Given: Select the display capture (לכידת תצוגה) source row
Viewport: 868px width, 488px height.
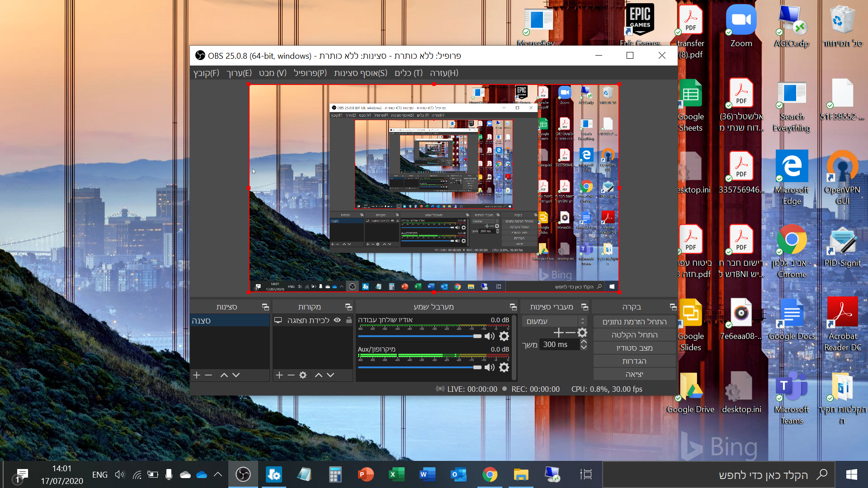Looking at the screenshot, I should 312,320.
